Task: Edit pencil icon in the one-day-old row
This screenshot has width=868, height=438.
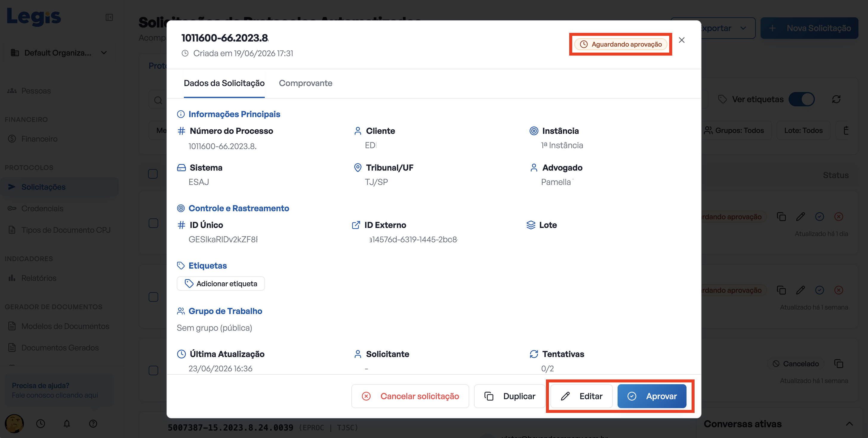Action: click(x=800, y=217)
